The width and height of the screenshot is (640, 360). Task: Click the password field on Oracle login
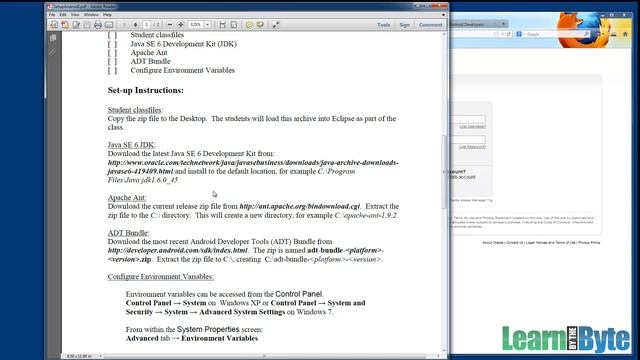tap(468, 140)
